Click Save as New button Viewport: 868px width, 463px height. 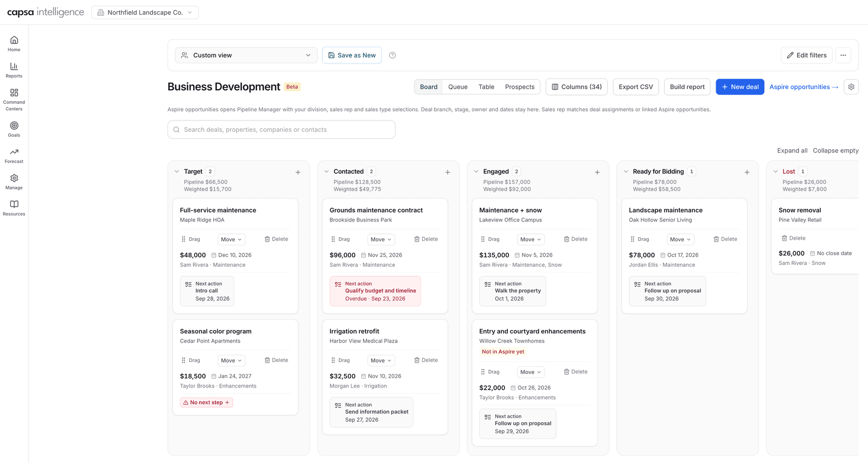(352, 55)
